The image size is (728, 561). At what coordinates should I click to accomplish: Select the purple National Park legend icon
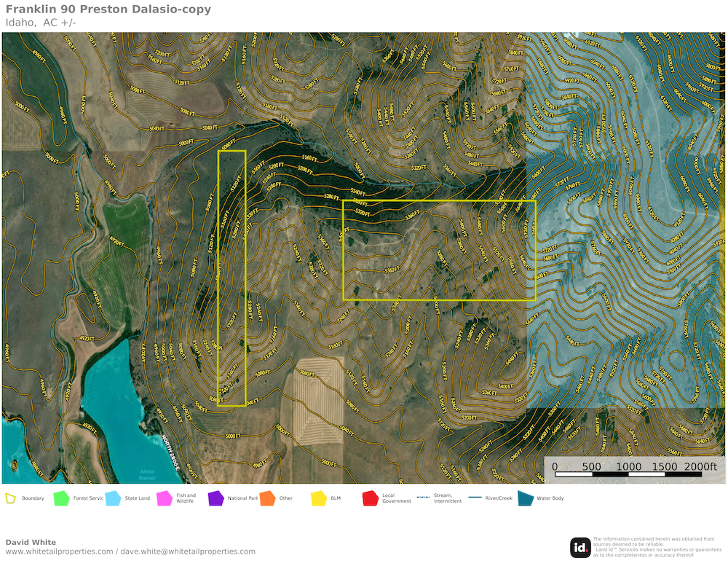tap(215, 498)
